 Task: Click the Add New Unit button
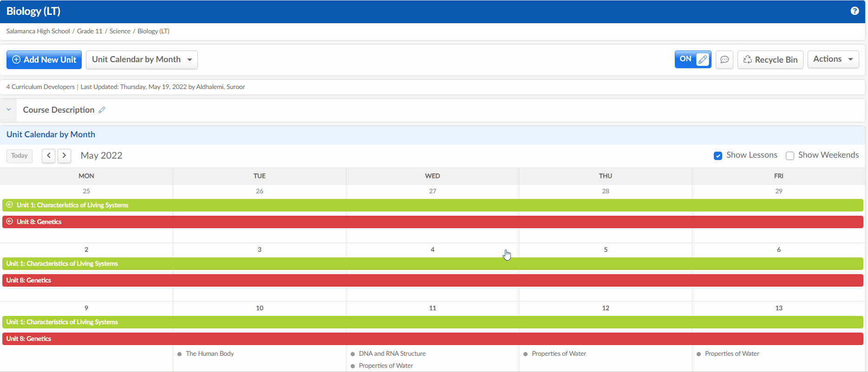[x=44, y=60]
